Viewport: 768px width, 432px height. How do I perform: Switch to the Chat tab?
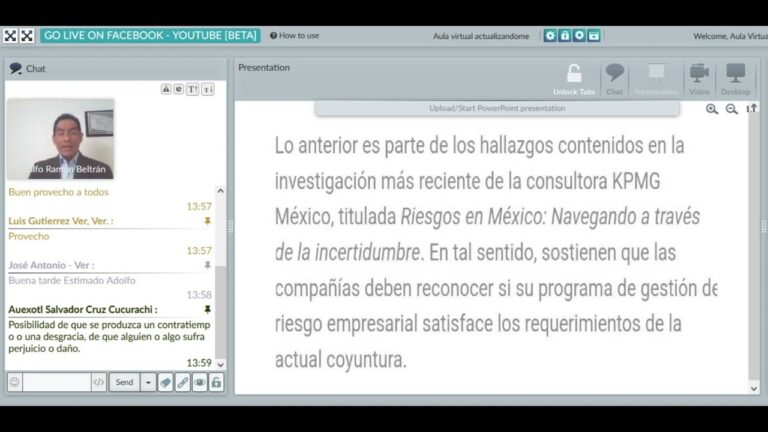click(x=614, y=79)
